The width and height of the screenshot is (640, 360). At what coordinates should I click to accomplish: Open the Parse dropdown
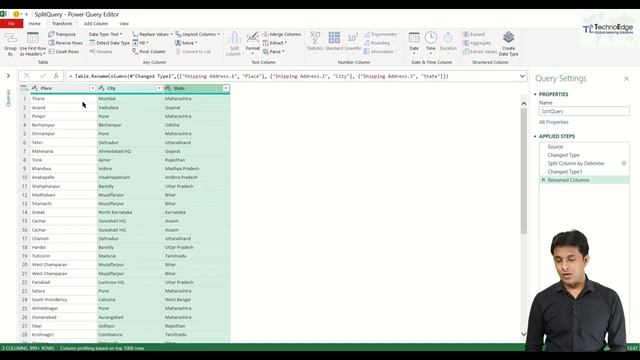coord(273,52)
